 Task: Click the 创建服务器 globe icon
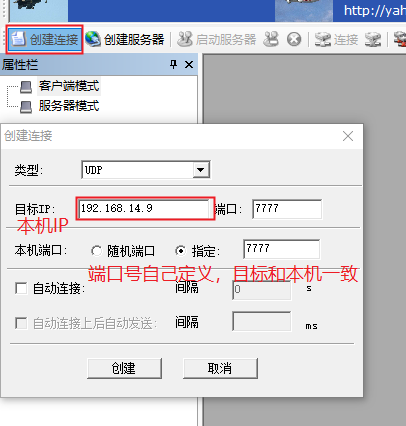click(93, 39)
